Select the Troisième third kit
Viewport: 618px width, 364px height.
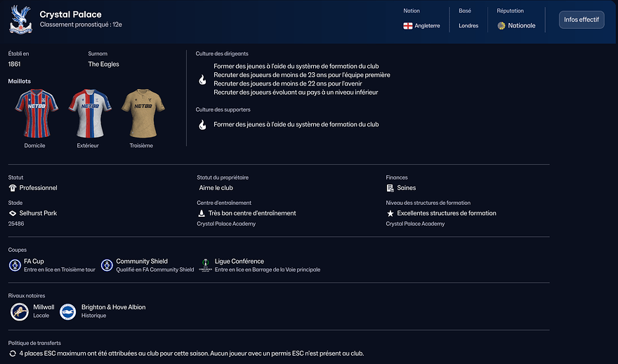[x=141, y=114]
